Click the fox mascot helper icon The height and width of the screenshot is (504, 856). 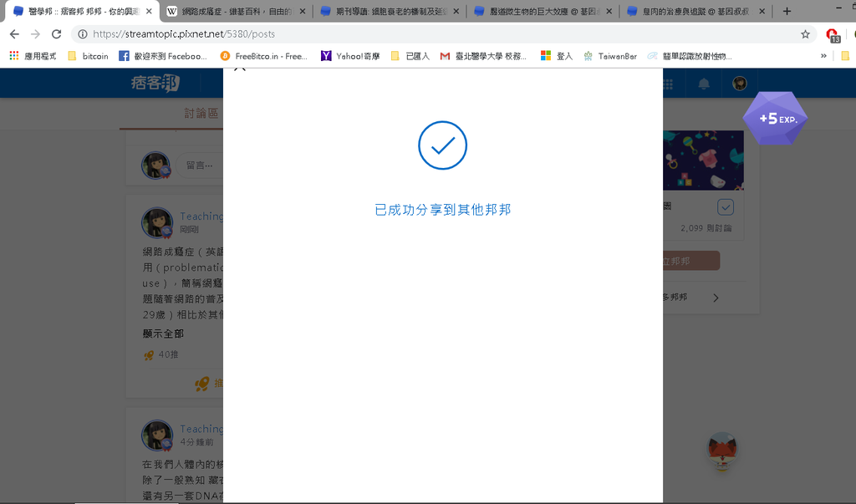(722, 451)
